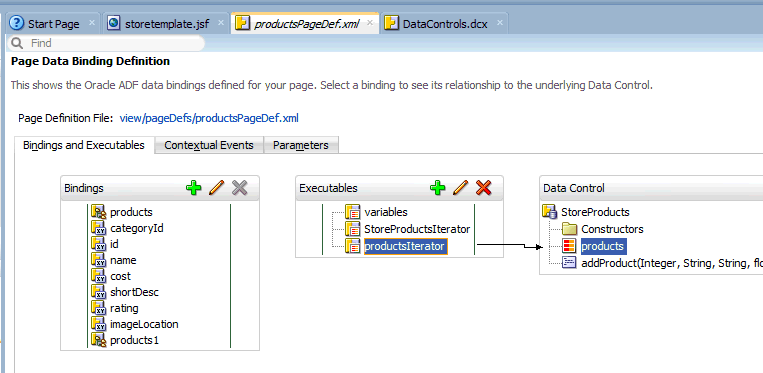Select StoreProducts in Data Control

(595, 212)
